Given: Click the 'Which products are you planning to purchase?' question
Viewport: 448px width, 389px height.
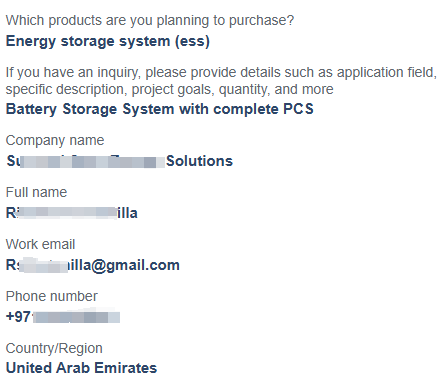Looking at the screenshot, I should [150, 21].
